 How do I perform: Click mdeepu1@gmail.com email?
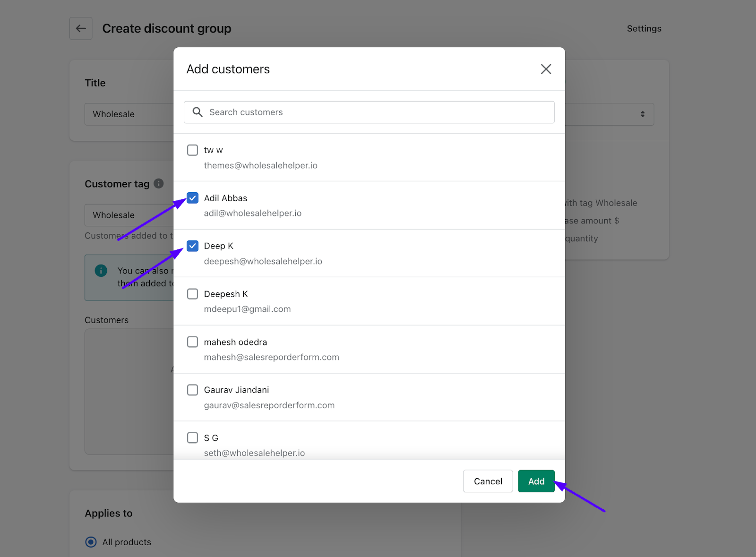tap(248, 309)
